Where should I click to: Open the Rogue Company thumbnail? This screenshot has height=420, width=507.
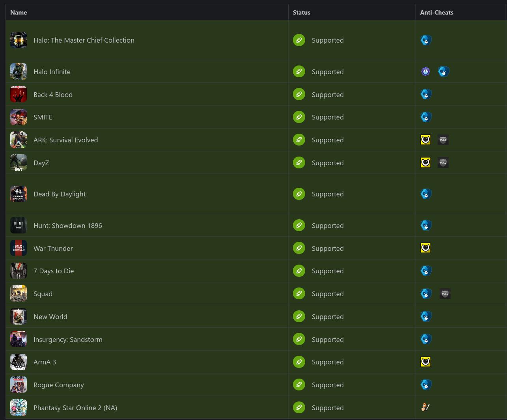19,385
